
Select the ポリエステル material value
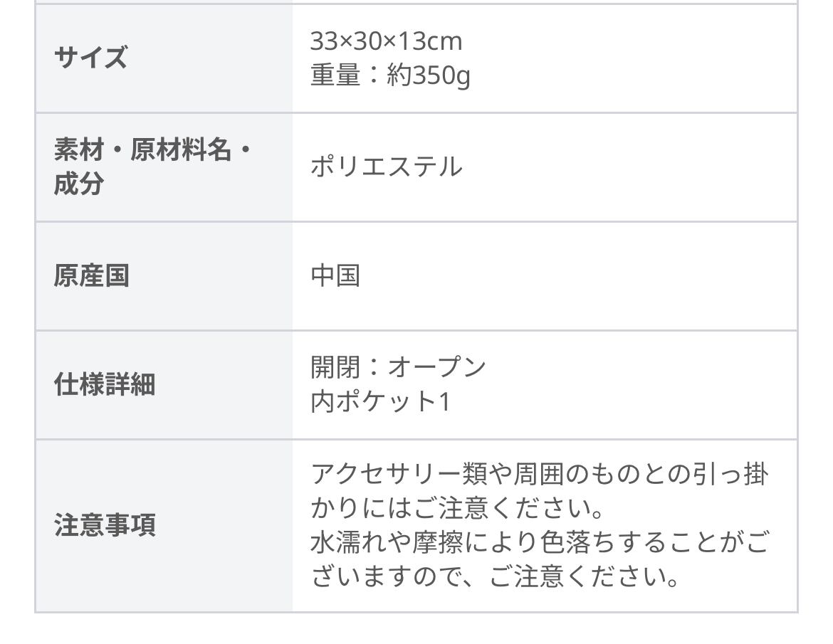point(386,167)
